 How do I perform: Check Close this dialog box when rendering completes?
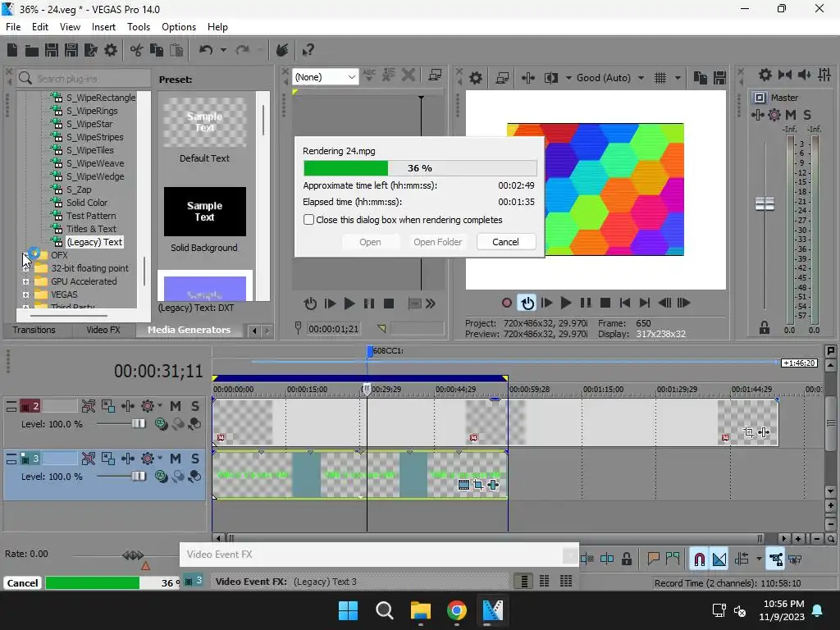click(x=308, y=220)
